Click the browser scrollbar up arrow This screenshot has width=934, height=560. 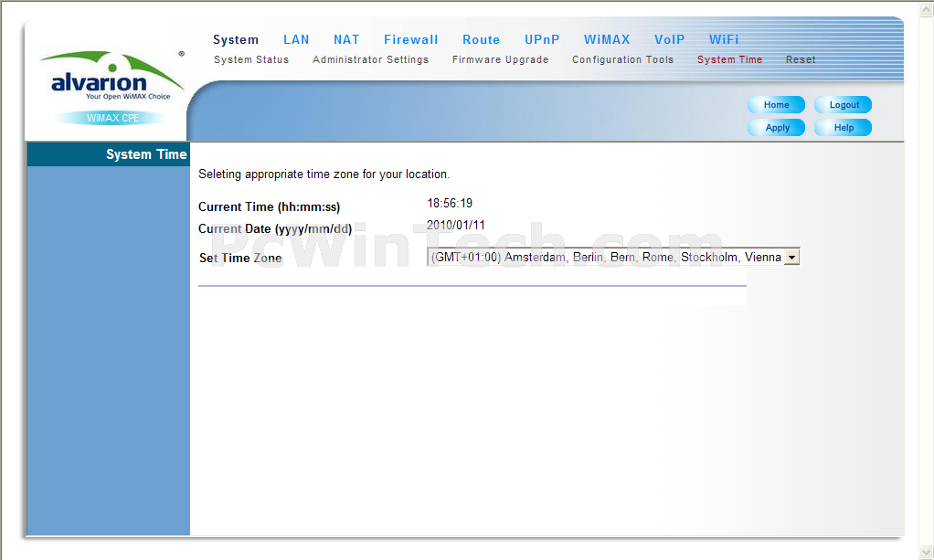tap(927, 9)
